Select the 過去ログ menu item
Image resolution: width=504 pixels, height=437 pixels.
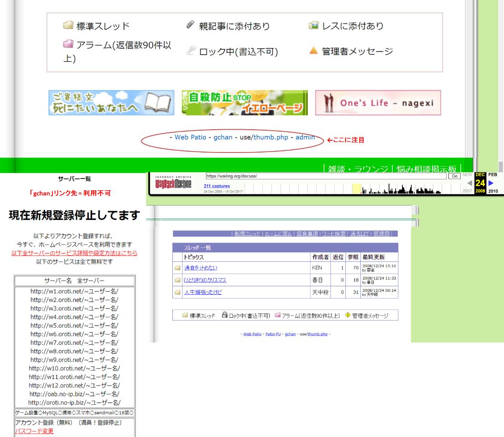[x=360, y=234]
